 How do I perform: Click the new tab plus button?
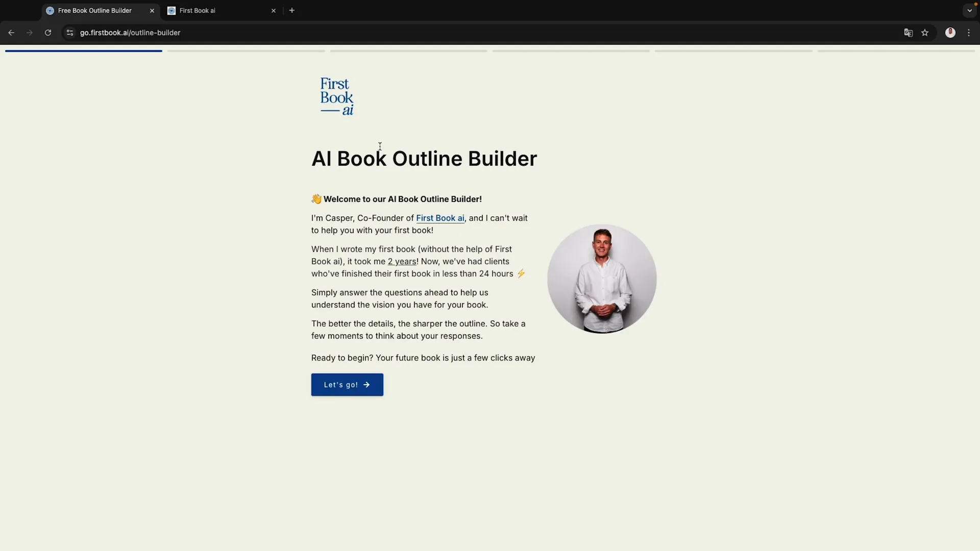point(292,11)
